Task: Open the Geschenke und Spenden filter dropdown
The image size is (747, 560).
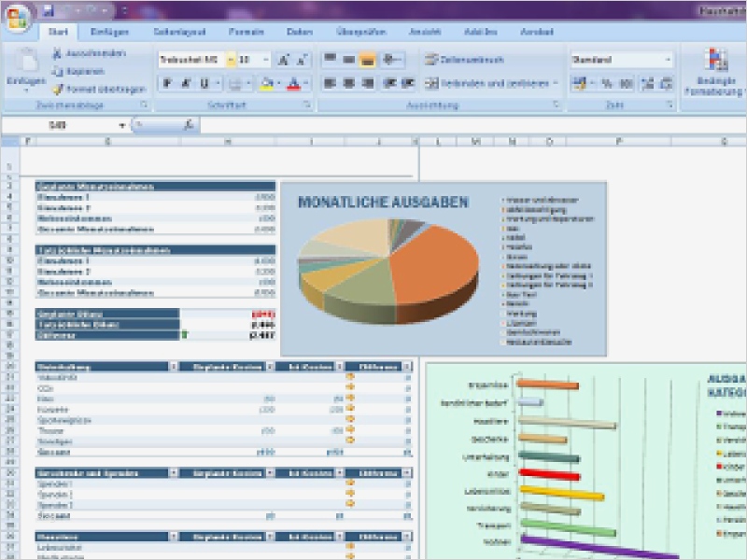Action: [x=174, y=473]
